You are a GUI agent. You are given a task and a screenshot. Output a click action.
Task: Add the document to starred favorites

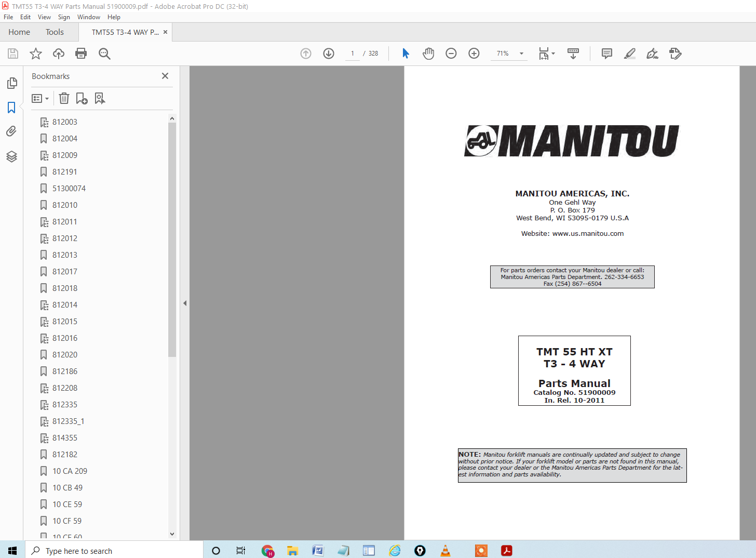(x=36, y=54)
